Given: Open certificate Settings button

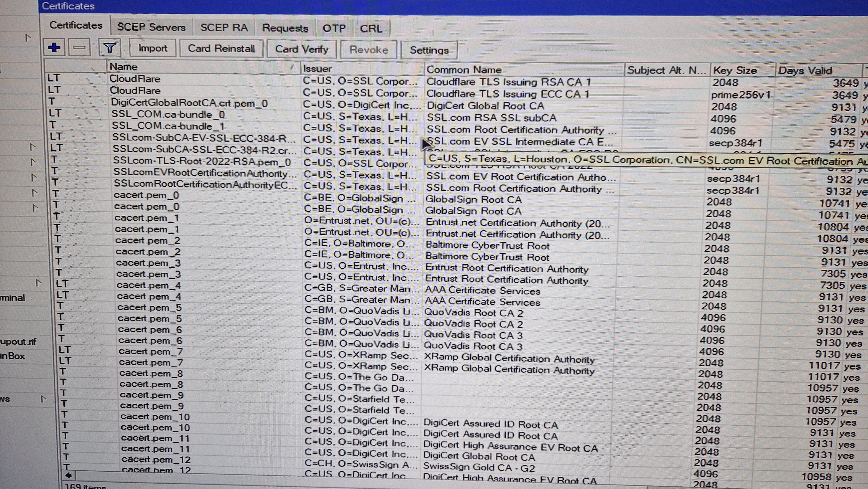Looking at the screenshot, I should click(x=429, y=50).
